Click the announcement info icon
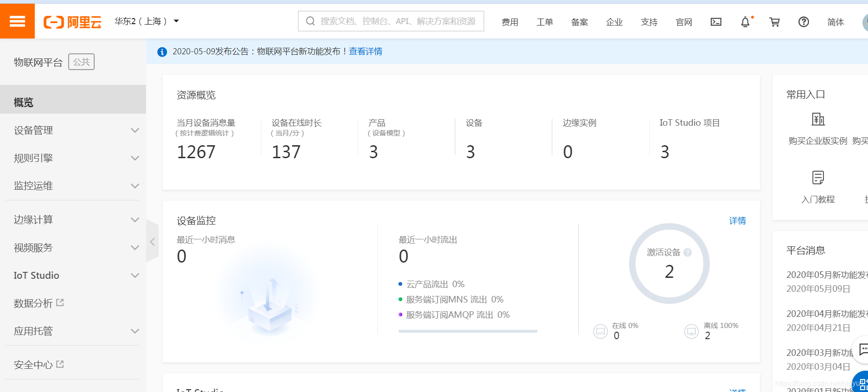 (162, 52)
